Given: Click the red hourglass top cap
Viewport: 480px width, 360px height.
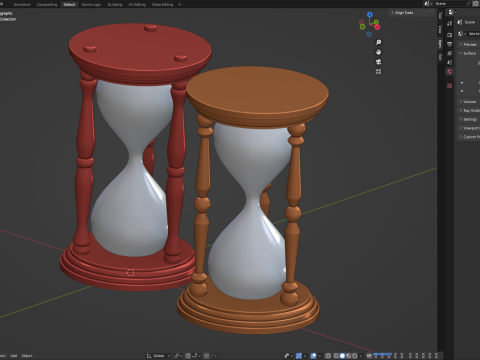Looking at the screenshot, I should [140, 53].
